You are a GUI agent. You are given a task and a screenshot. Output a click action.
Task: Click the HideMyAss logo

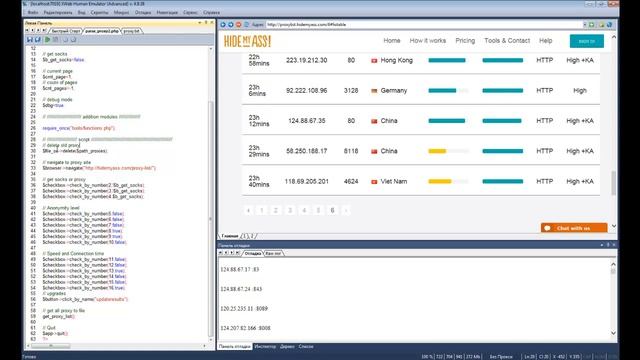point(247,41)
